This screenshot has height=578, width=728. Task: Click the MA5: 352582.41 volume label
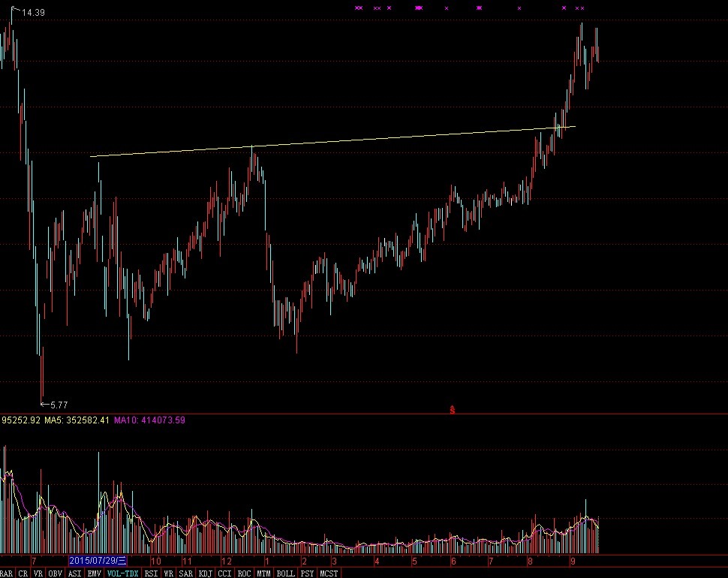[x=77, y=420]
